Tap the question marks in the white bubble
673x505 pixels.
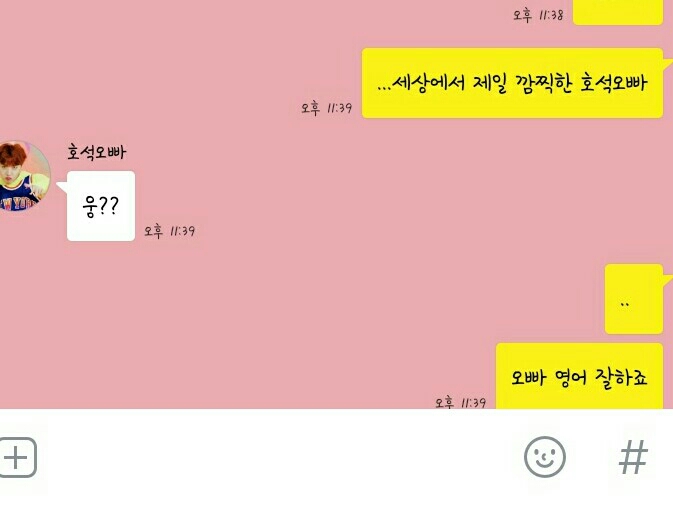coord(108,206)
